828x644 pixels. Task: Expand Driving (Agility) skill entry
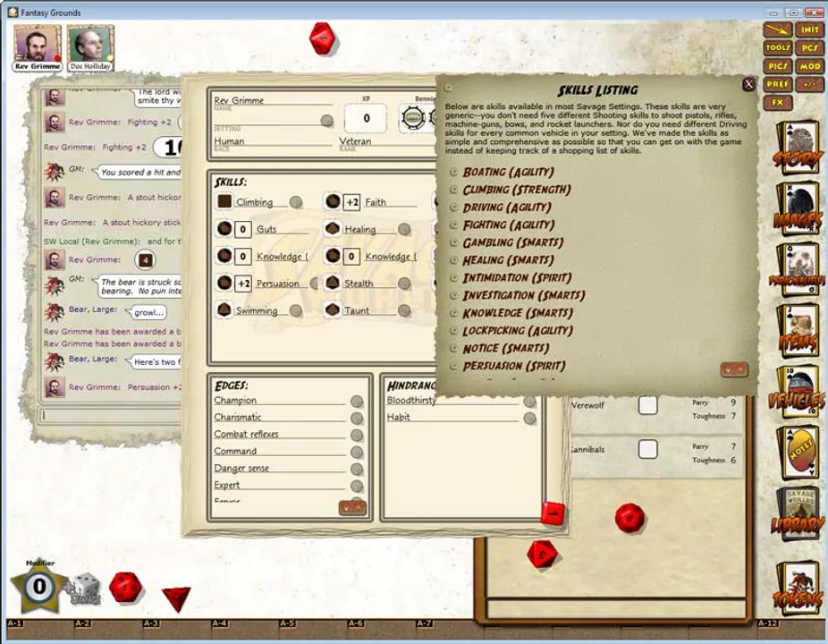point(453,208)
